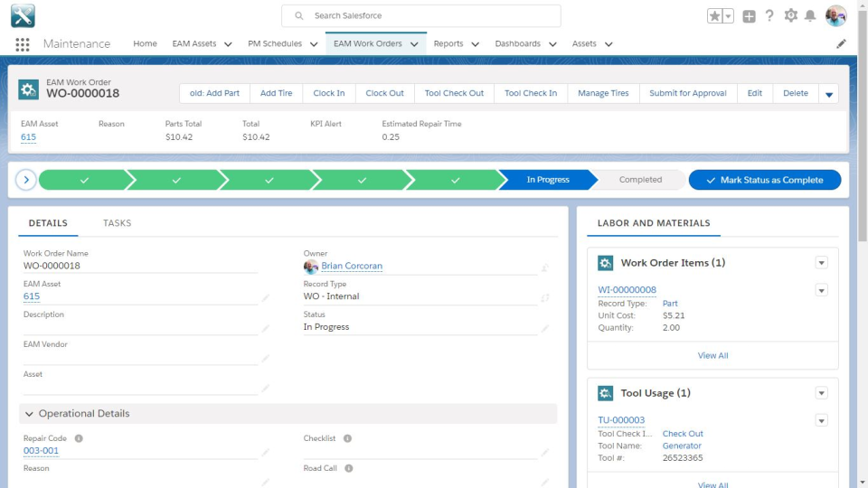Viewport: 868px width, 488px height.
Task: Click the pencil icon to edit navigation
Action: (x=841, y=43)
